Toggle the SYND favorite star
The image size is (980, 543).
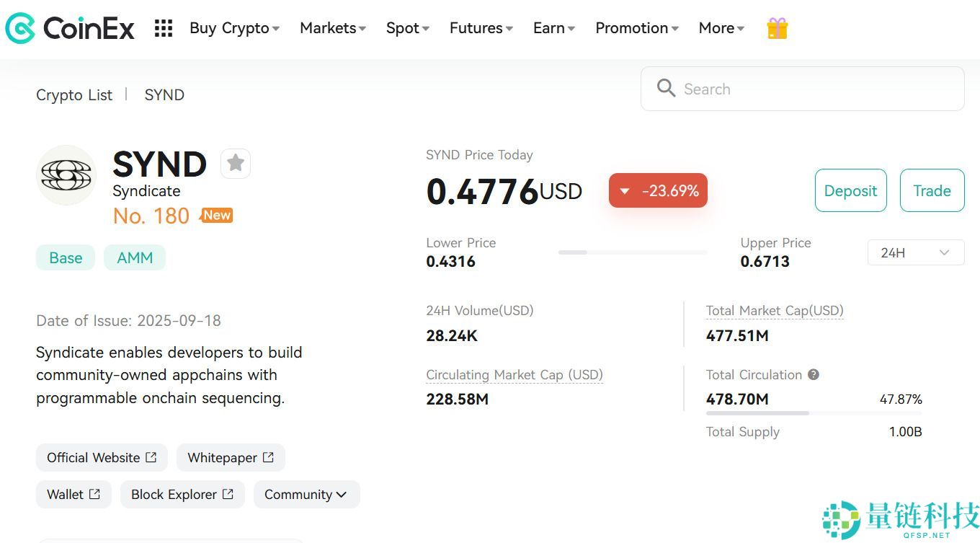(236, 164)
